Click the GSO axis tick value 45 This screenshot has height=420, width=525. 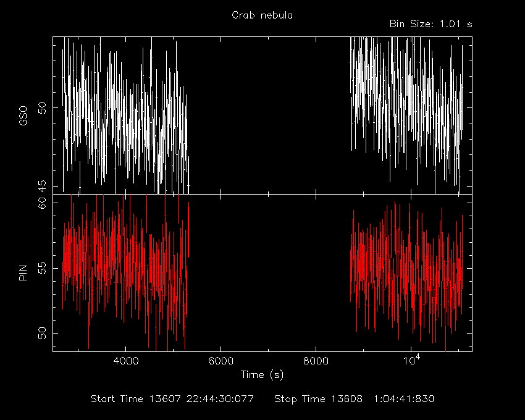(x=42, y=187)
